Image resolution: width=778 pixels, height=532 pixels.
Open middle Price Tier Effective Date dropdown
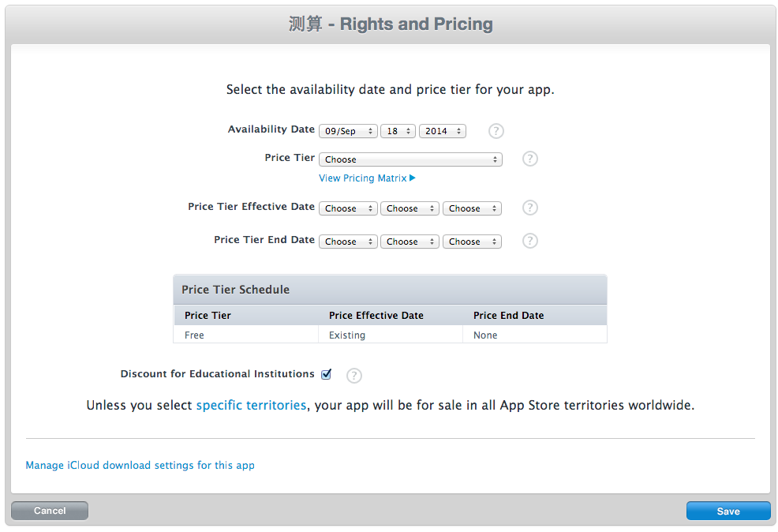[x=410, y=208]
